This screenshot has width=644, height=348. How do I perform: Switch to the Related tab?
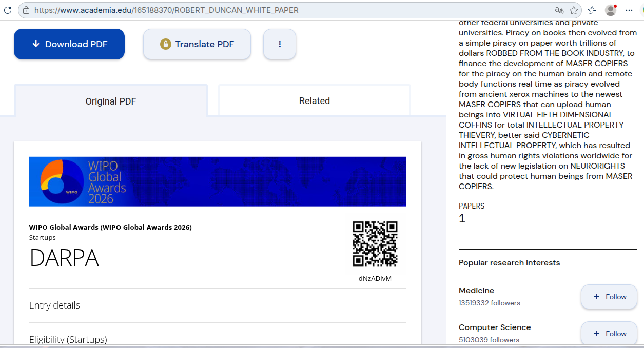coord(315,100)
